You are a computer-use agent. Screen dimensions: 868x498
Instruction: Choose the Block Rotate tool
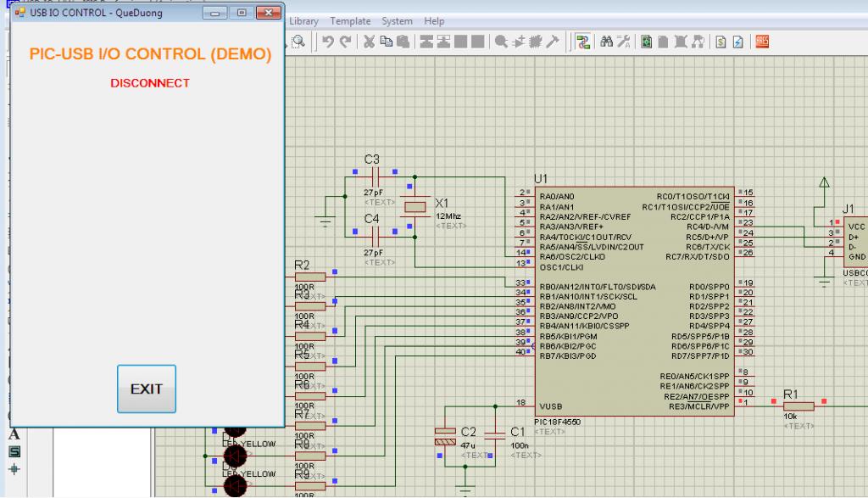pyautogui.click(x=460, y=42)
